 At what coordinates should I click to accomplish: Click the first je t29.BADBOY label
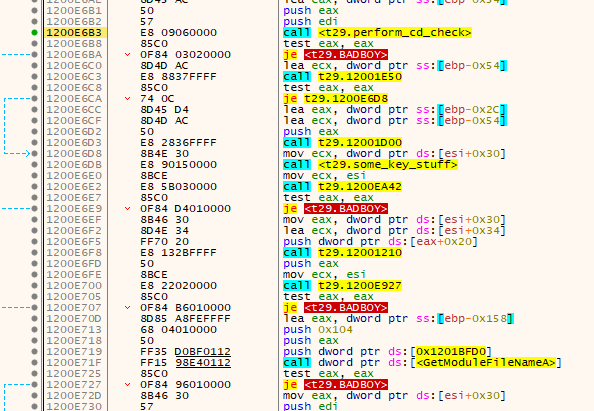[x=335, y=55]
